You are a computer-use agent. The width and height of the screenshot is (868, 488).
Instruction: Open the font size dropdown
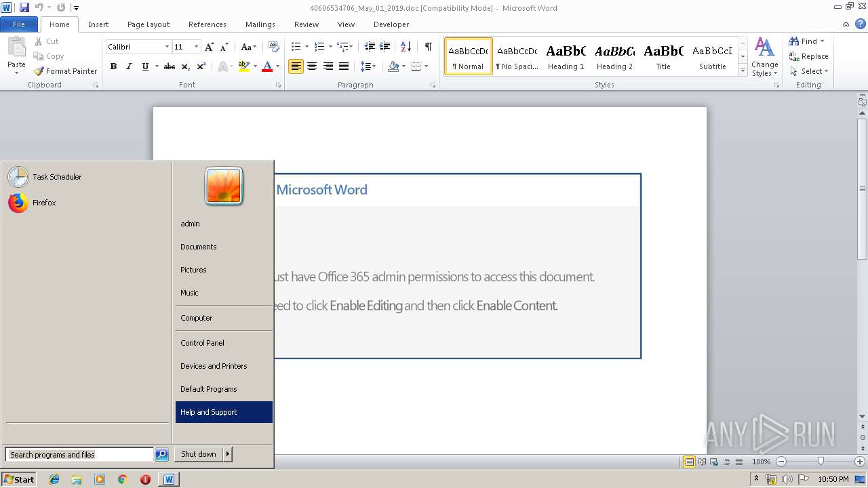pos(197,47)
